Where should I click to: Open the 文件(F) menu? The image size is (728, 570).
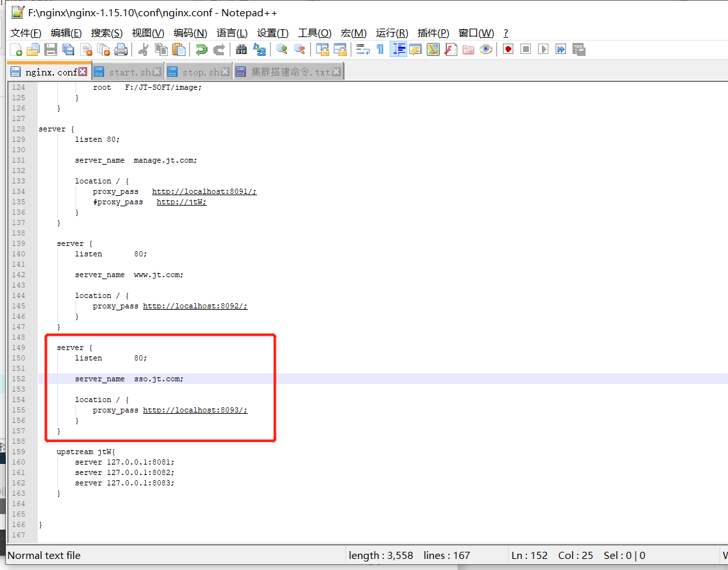(x=25, y=33)
